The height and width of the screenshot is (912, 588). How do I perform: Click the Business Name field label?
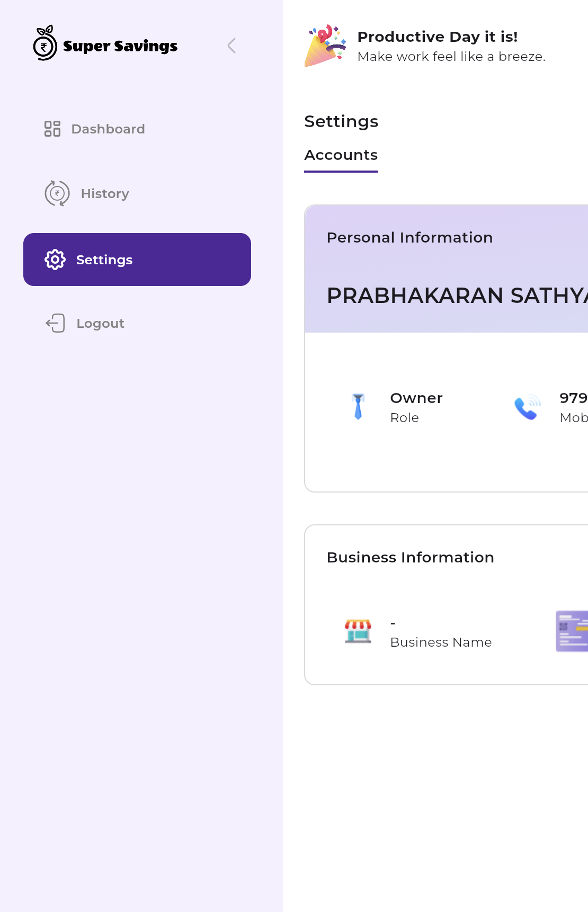point(441,642)
